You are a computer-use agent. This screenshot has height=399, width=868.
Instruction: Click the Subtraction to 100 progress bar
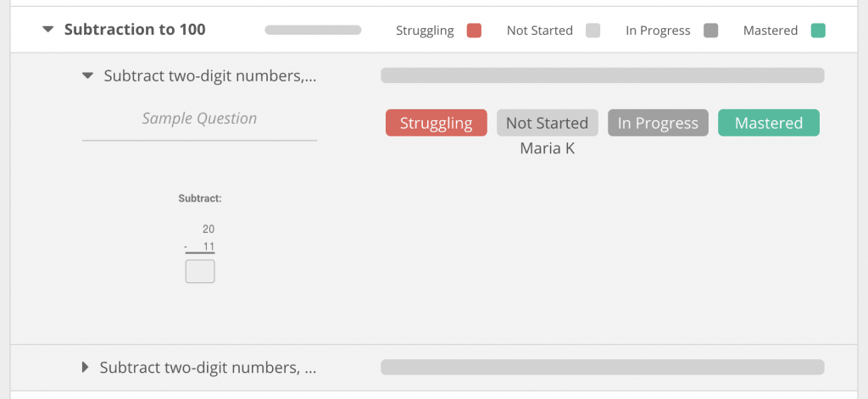point(313,30)
